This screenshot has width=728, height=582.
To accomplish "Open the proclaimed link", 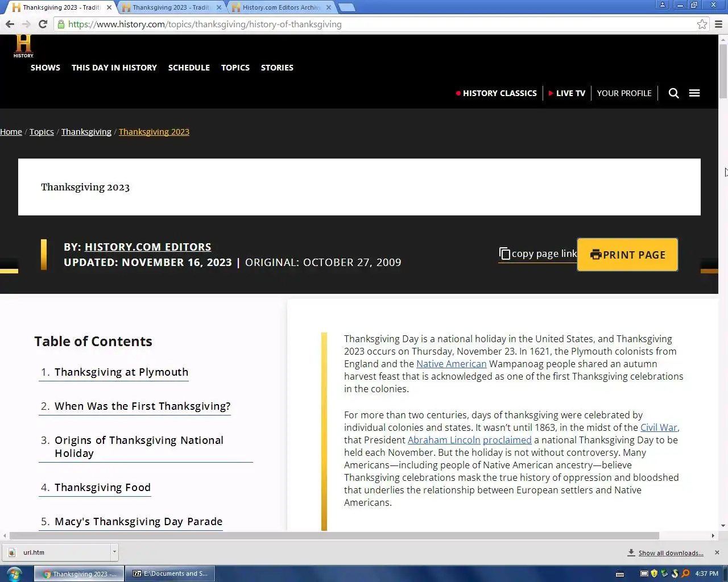I will coord(507,440).
